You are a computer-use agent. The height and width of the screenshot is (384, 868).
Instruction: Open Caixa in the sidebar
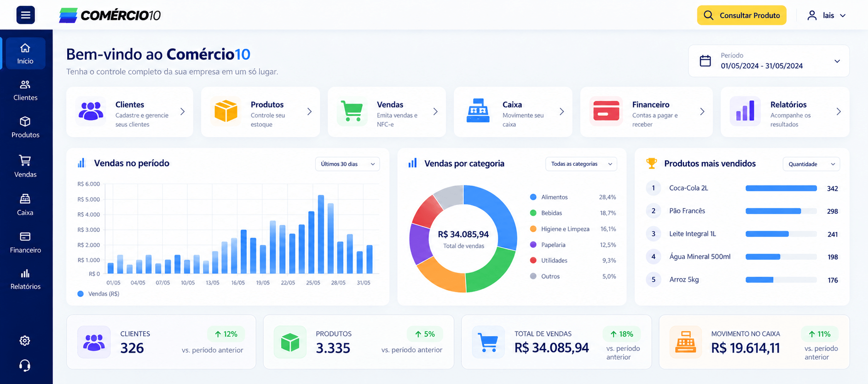[25, 205]
